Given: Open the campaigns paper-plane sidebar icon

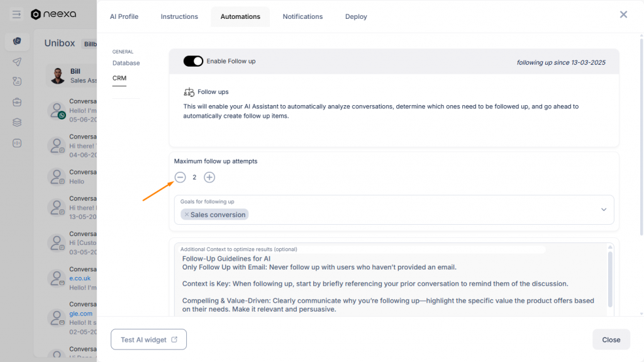Looking at the screenshot, I should click(17, 62).
